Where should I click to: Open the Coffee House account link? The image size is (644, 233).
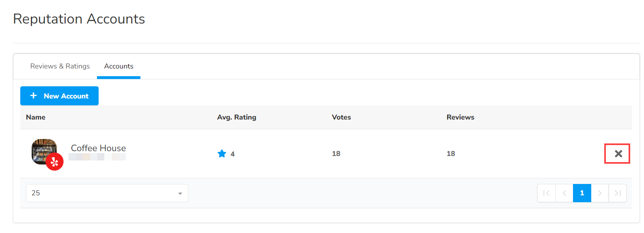[x=98, y=148]
